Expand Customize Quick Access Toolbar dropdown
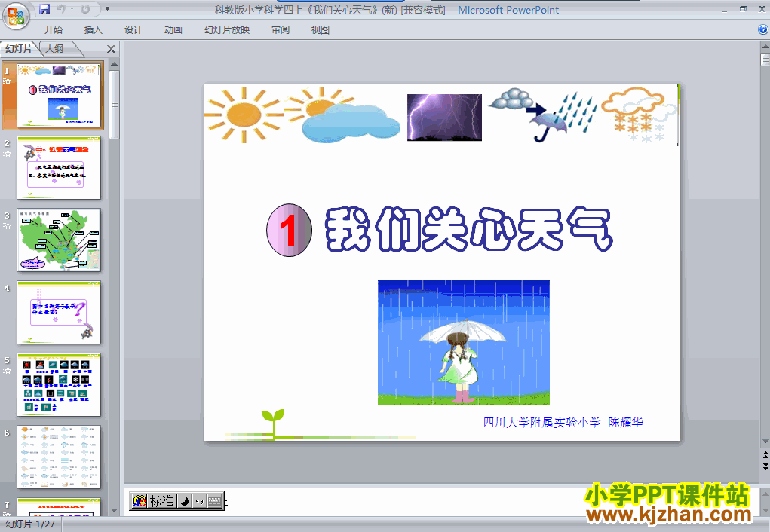 pyautogui.click(x=107, y=9)
